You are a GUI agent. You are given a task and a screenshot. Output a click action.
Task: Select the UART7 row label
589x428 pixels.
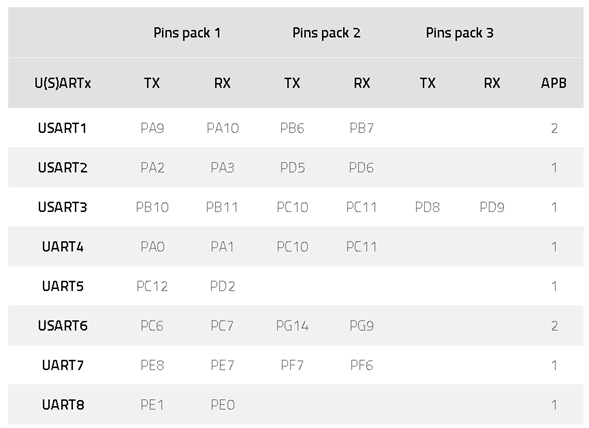pyautogui.click(x=62, y=365)
